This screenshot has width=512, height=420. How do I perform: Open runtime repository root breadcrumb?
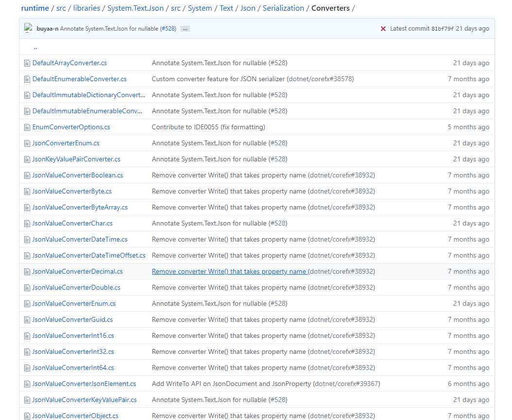[x=35, y=8]
